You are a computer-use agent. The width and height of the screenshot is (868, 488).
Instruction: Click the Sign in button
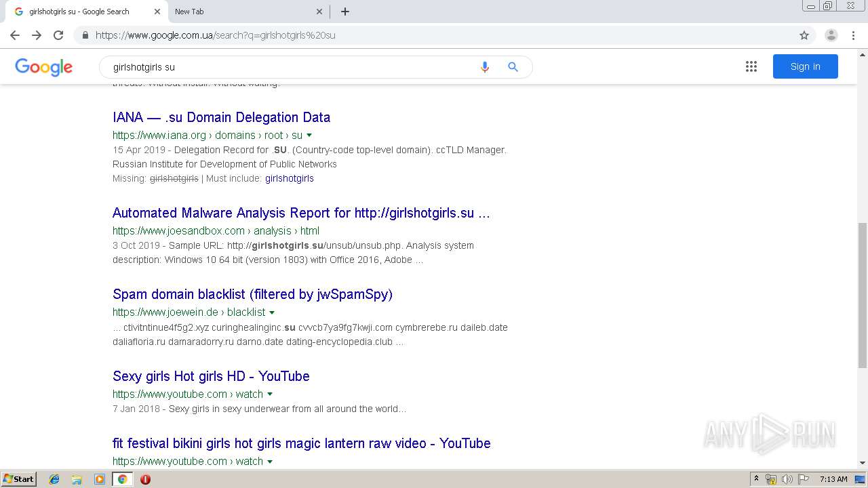pyautogui.click(x=805, y=66)
